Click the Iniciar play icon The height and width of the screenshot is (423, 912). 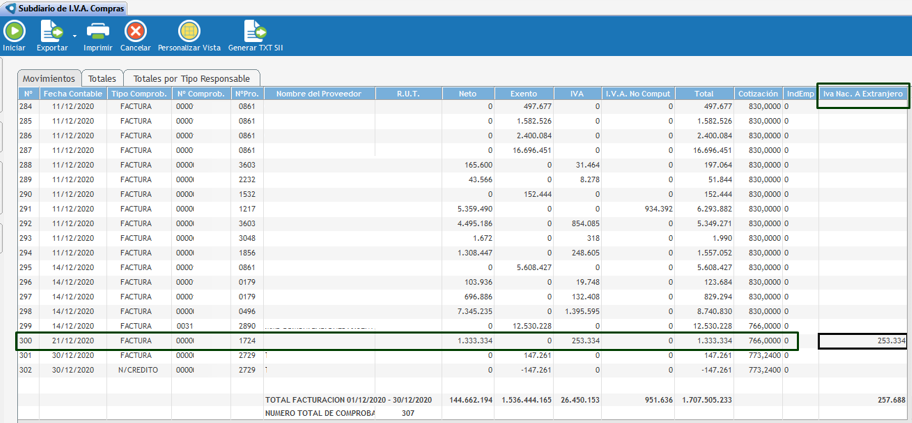[x=14, y=31]
